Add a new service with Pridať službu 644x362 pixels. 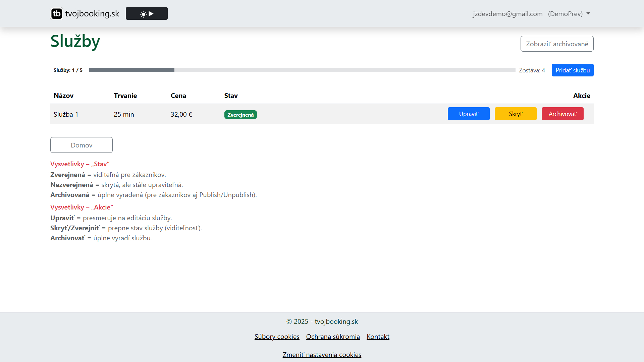pos(572,70)
